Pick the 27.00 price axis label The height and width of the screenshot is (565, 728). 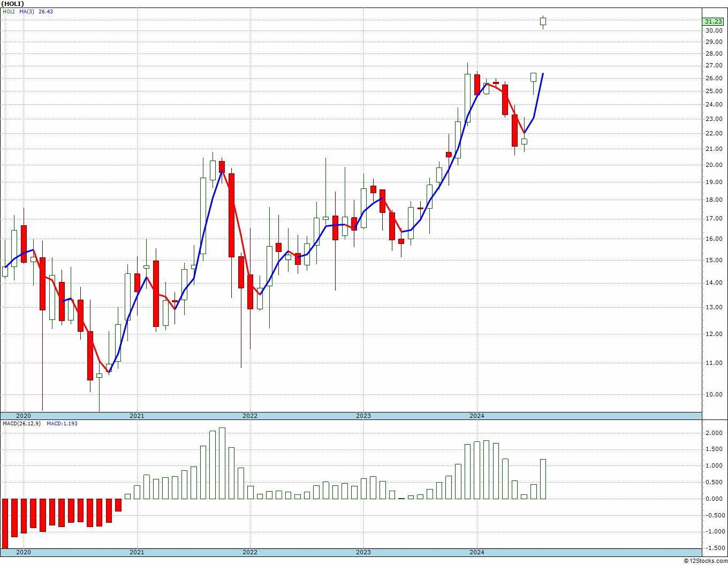click(714, 66)
